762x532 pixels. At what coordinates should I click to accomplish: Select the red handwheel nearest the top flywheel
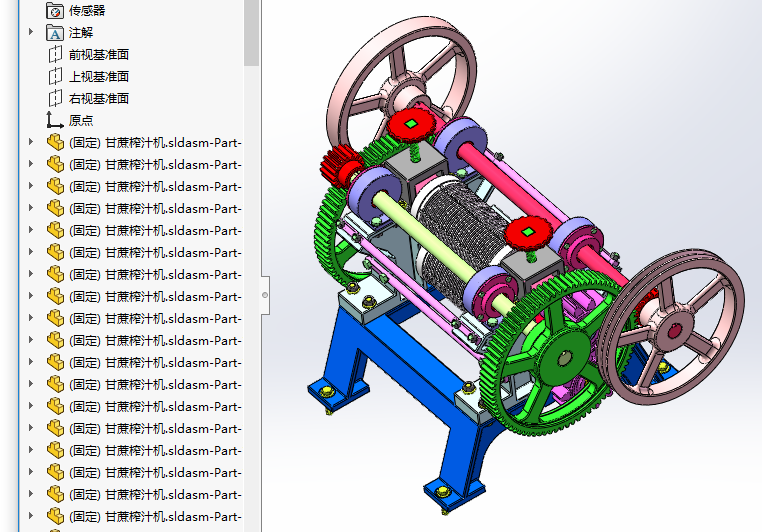[x=411, y=125]
